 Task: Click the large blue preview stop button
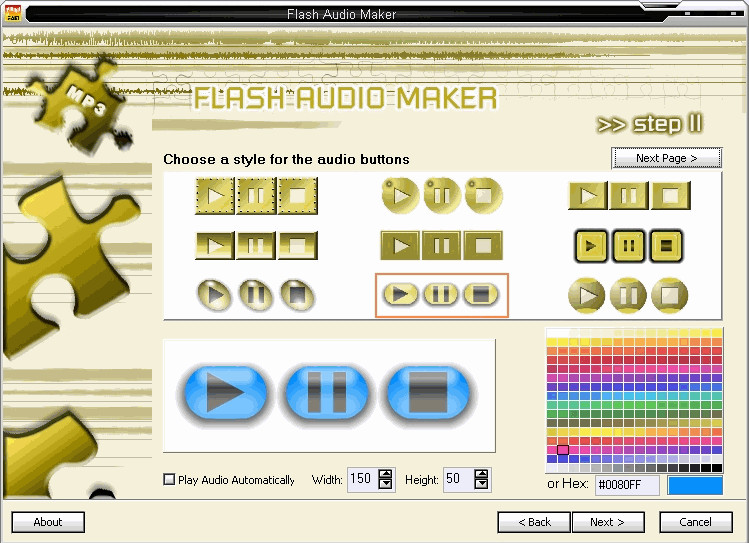point(428,393)
